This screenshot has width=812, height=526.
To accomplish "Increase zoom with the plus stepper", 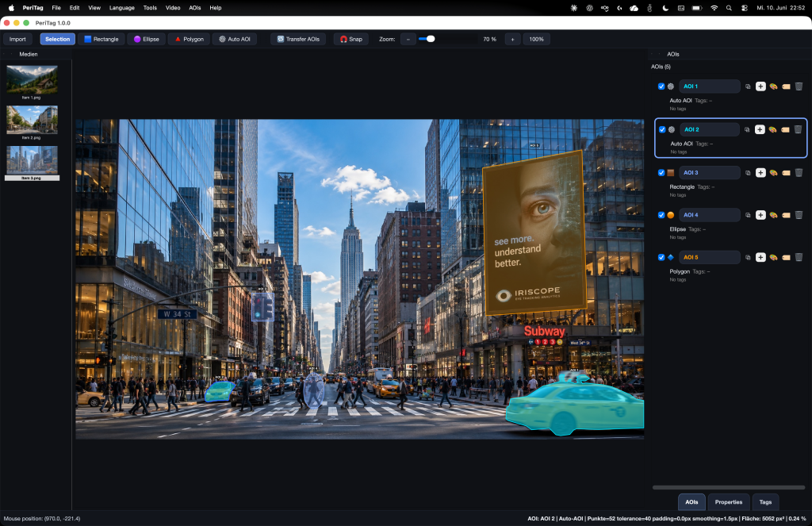I will [x=513, y=39].
